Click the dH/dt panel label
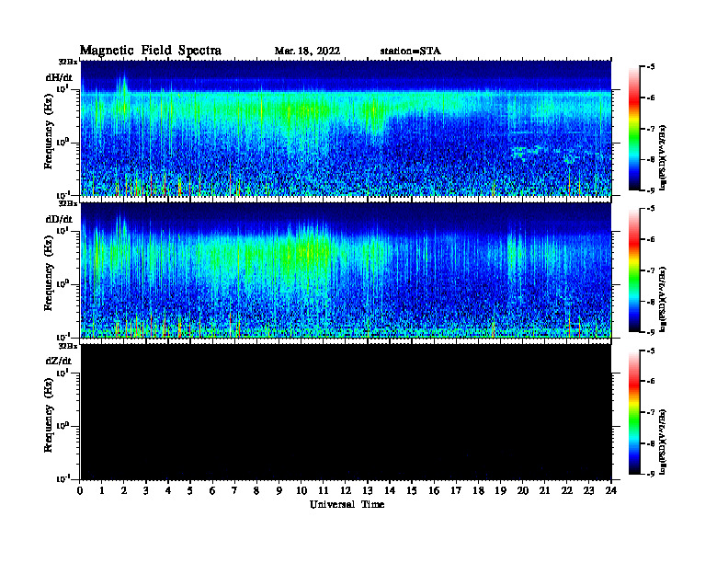Image resolution: width=728 pixels, height=563 pixels. pyautogui.click(x=59, y=77)
